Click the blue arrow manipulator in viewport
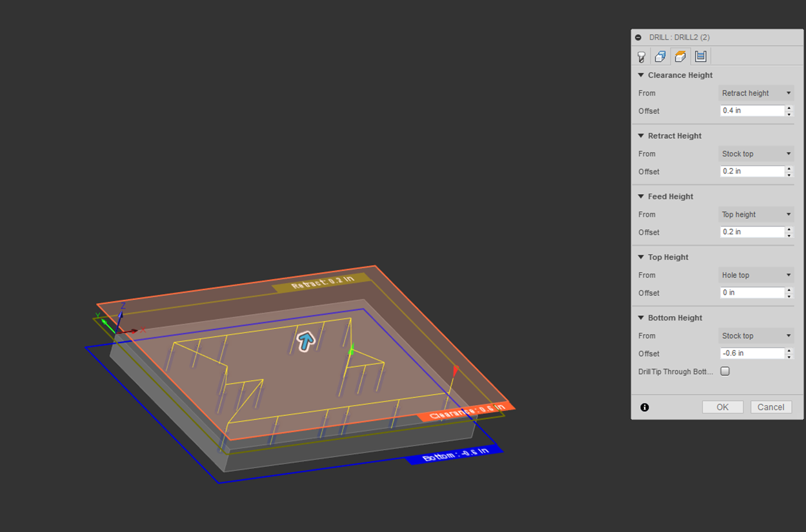Screen dimensions: 806x532 [x=306, y=341]
